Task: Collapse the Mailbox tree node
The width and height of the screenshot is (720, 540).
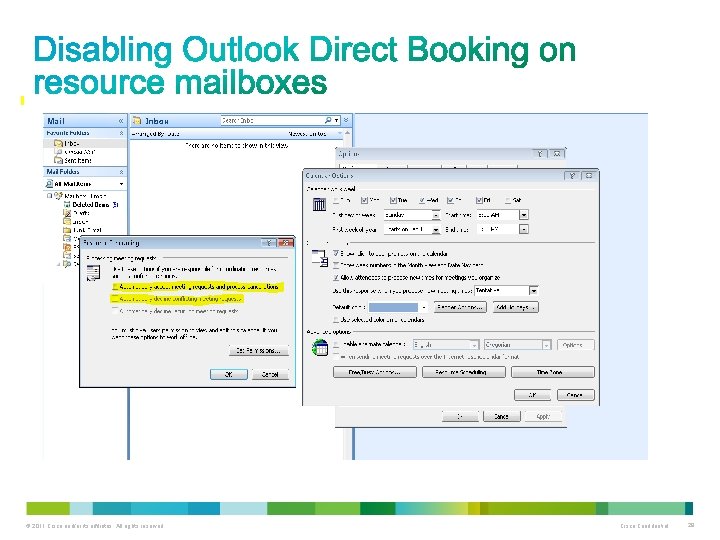Action: 49,196
